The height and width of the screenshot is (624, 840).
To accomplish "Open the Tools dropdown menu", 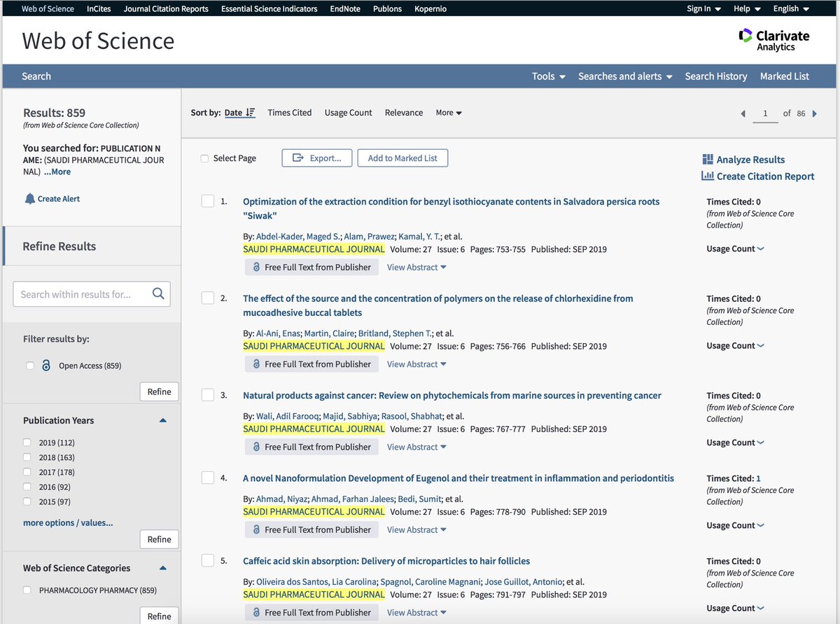I will [x=549, y=76].
